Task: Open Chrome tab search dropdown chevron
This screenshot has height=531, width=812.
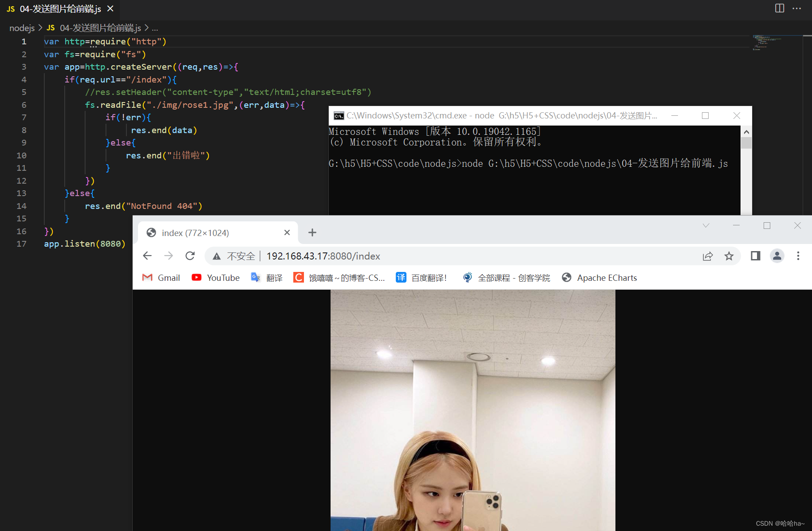Action: [x=706, y=225]
